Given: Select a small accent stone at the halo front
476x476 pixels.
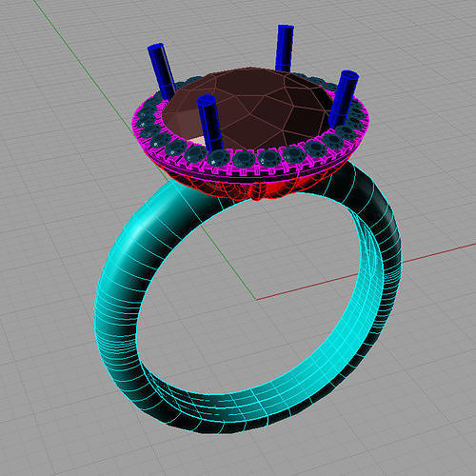Looking at the screenshot, I should click(245, 158).
